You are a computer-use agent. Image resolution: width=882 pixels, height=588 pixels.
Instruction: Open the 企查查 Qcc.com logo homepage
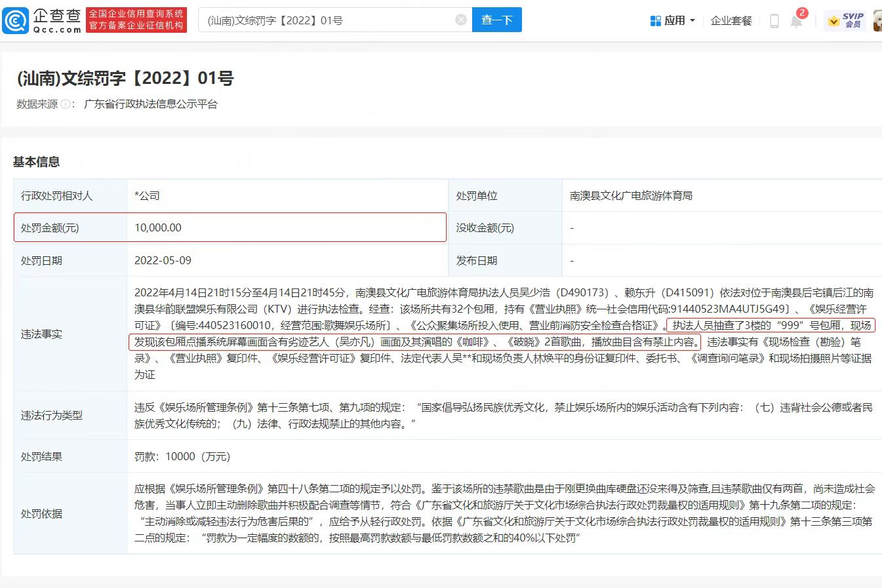point(43,20)
